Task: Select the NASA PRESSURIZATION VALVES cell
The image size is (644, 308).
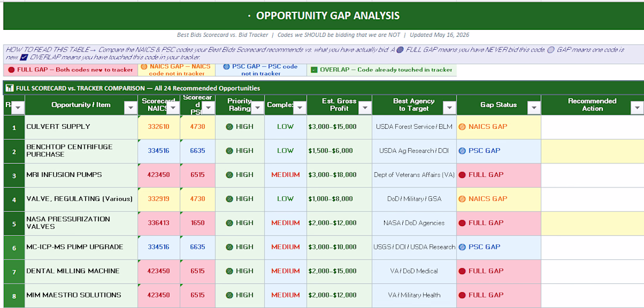Action: click(81, 223)
